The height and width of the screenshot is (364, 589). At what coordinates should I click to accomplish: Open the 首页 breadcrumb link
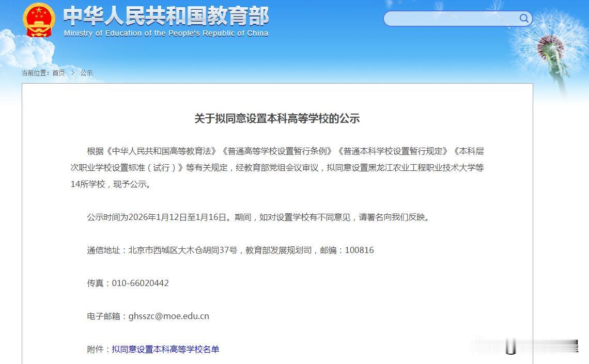pos(58,73)
